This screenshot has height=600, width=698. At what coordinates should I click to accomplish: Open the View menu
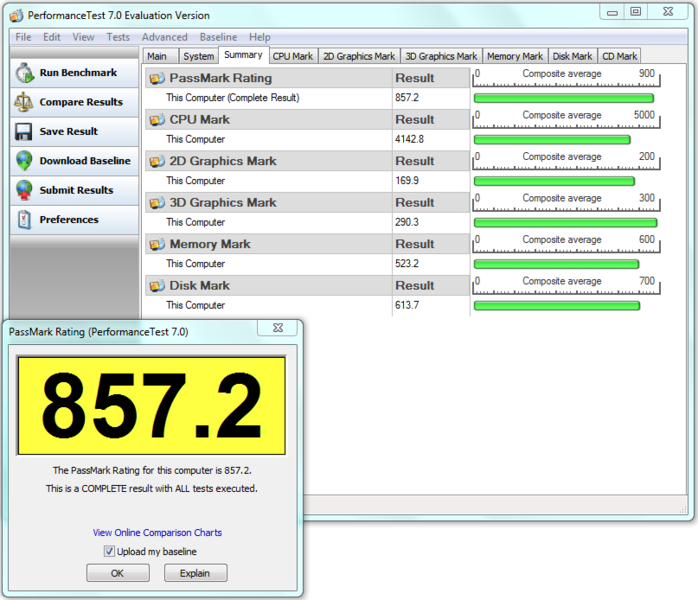(x=83, y=37)
